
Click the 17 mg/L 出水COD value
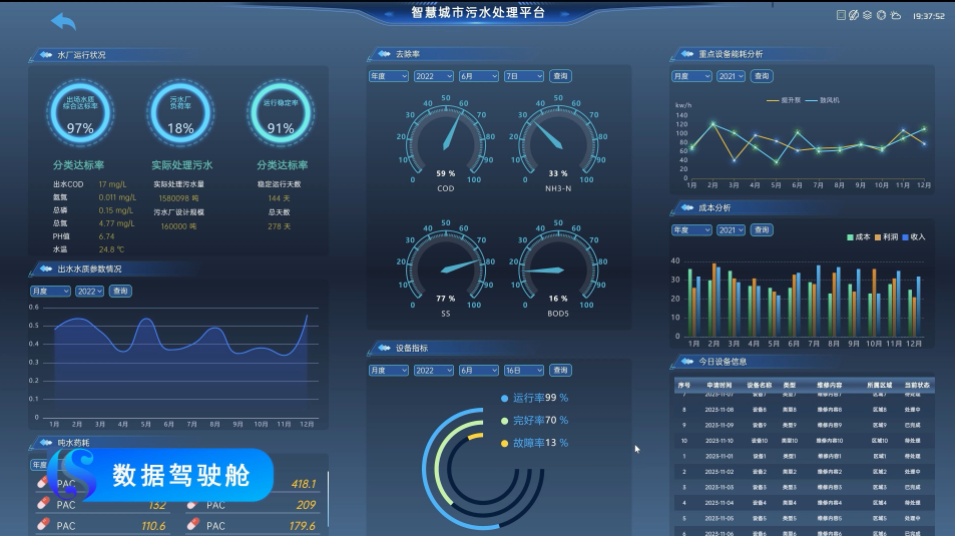[x=113, y=184]
